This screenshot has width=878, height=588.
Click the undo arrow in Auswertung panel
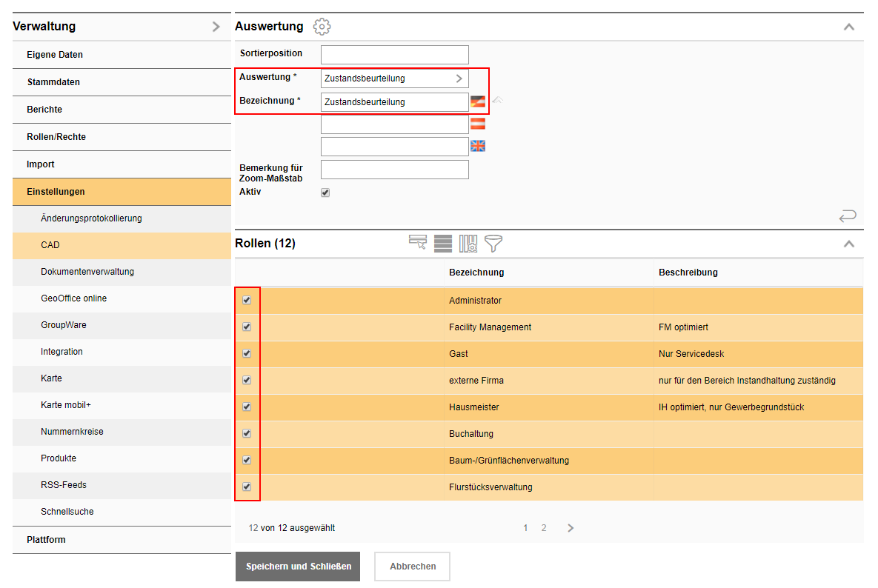tap(848, 216)
